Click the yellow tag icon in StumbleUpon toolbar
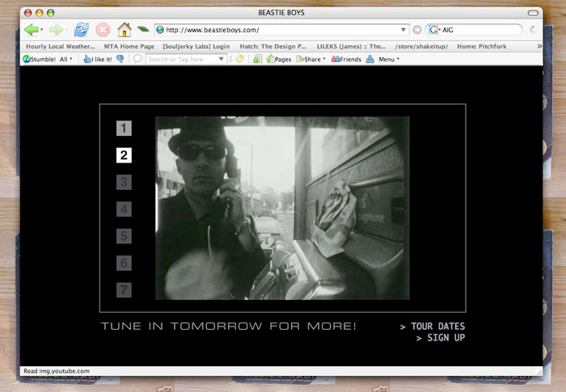566x392 pixels. 240,59
